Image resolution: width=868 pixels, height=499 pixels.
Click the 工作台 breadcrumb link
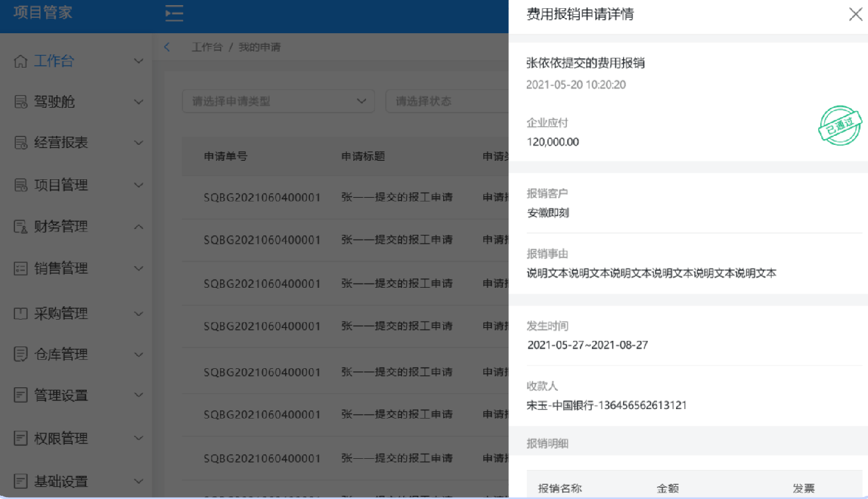[x=207, y=47]
